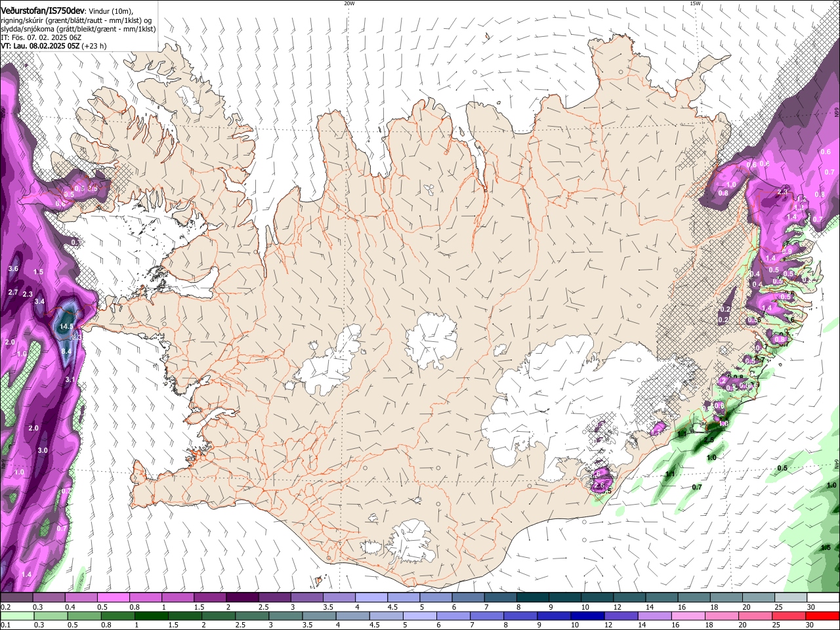The image size is (840, 630).
Task: Pick lower legend swatch between 25 and 30
Action: pos(789,616)
